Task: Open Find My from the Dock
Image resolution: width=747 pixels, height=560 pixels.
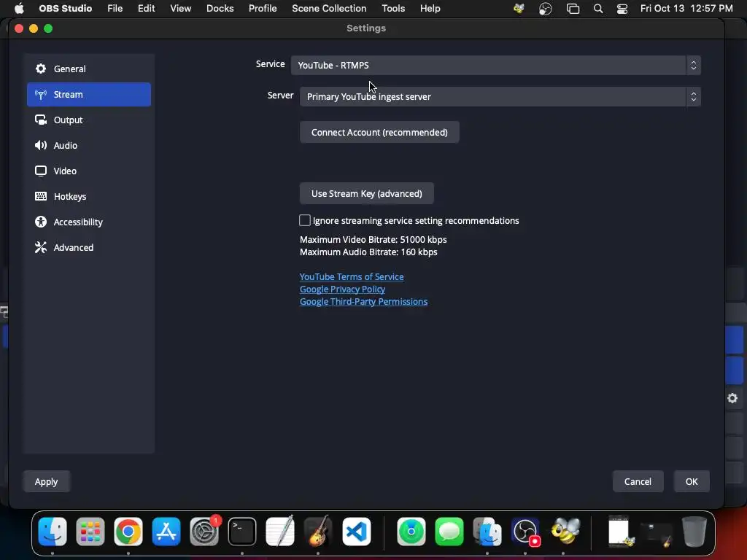Action: (x=411, y=531)
